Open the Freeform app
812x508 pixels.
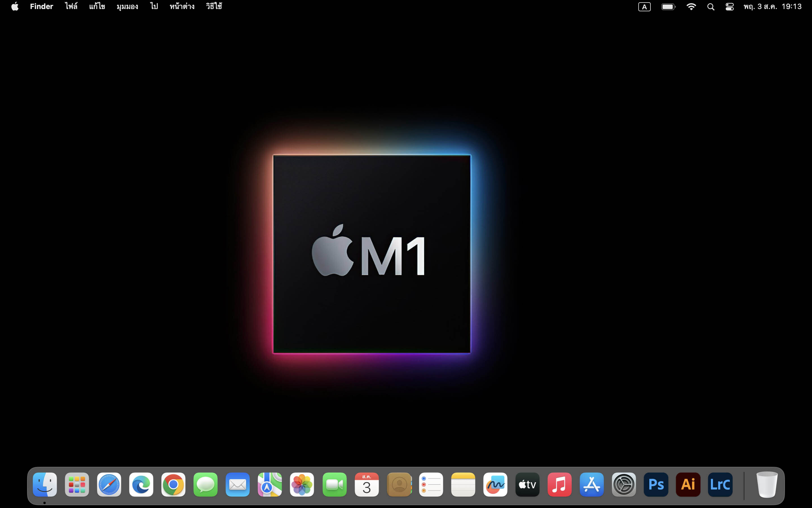(x=495, y=485)
